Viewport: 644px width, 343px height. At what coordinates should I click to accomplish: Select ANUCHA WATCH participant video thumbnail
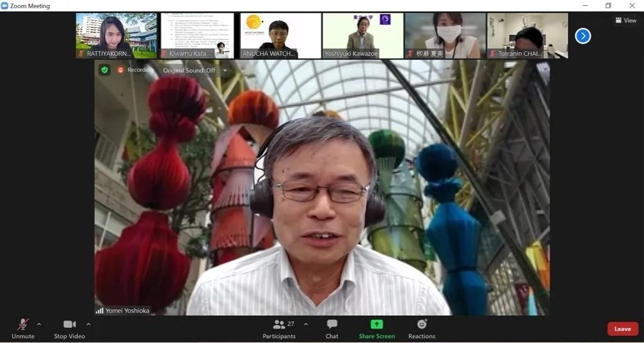[280, 35]
